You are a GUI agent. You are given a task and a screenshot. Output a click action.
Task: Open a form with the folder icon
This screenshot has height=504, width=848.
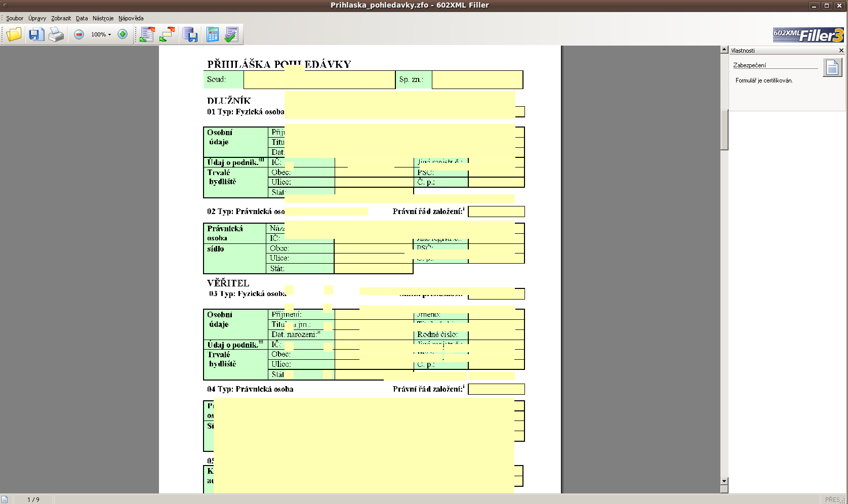(x=14, y=34)
